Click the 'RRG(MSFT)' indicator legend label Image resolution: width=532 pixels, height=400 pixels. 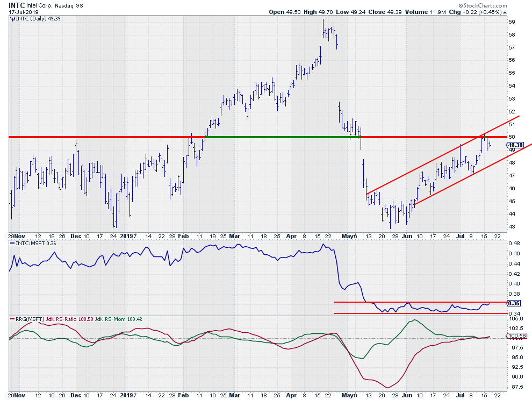pyautogui.click(x=30, y=319)
